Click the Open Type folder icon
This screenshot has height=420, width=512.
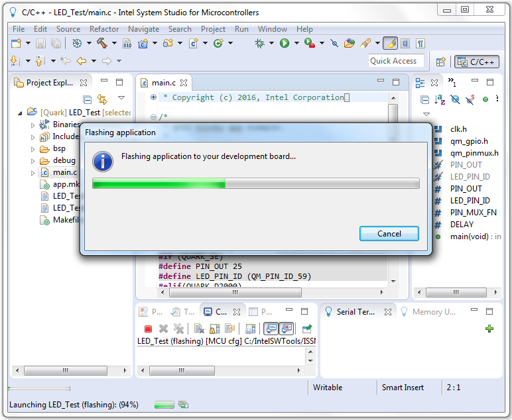point(349,43)
